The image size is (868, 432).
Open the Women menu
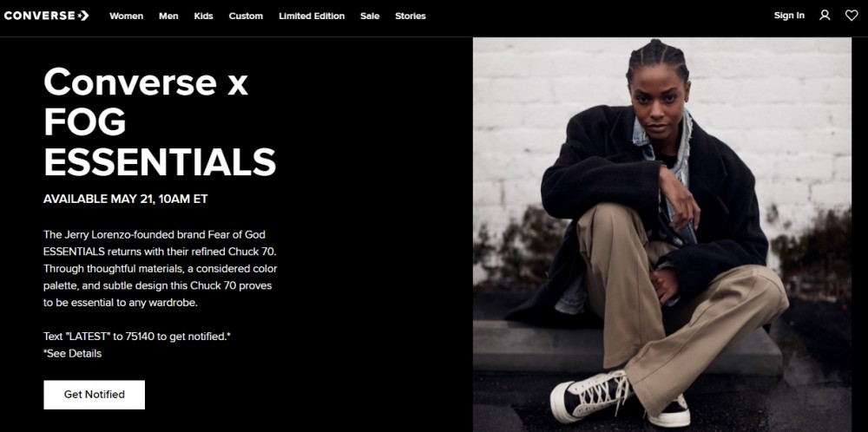pyautogui.click(x=126, y=16)
